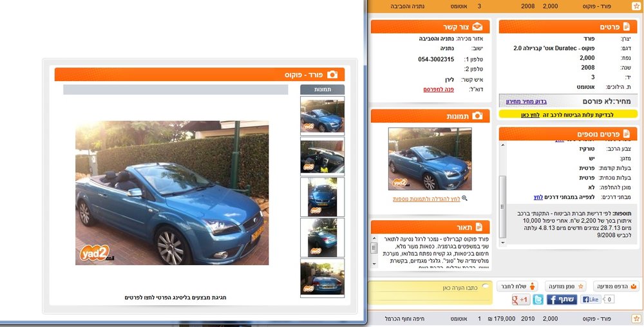Share listing via Facebook שתף button

[x=562, y=299]
